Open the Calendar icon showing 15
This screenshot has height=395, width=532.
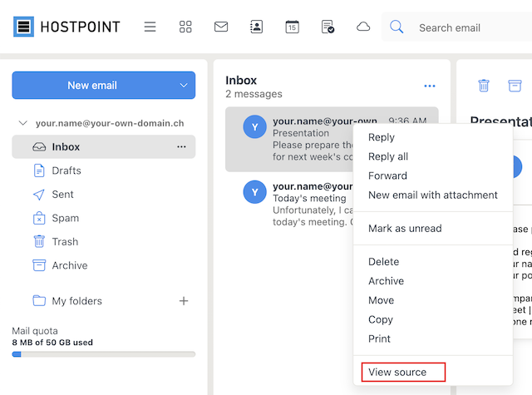(x=292, y=27)
